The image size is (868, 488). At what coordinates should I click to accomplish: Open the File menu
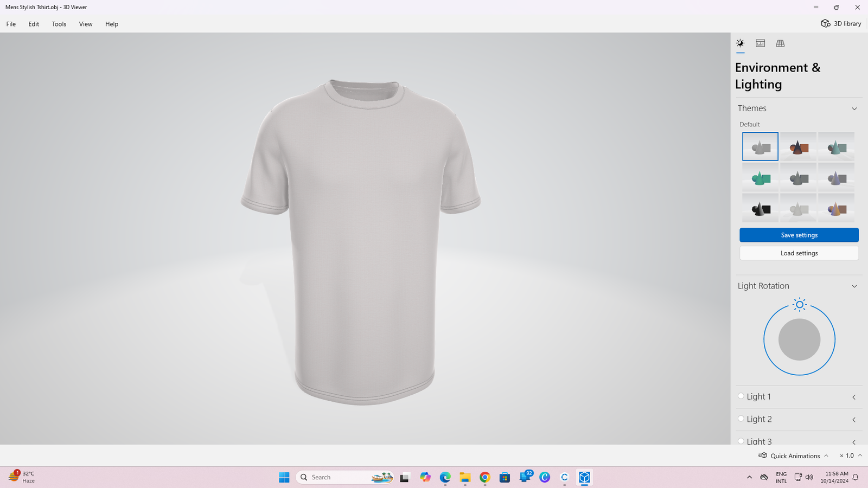(x=11, y=24)
